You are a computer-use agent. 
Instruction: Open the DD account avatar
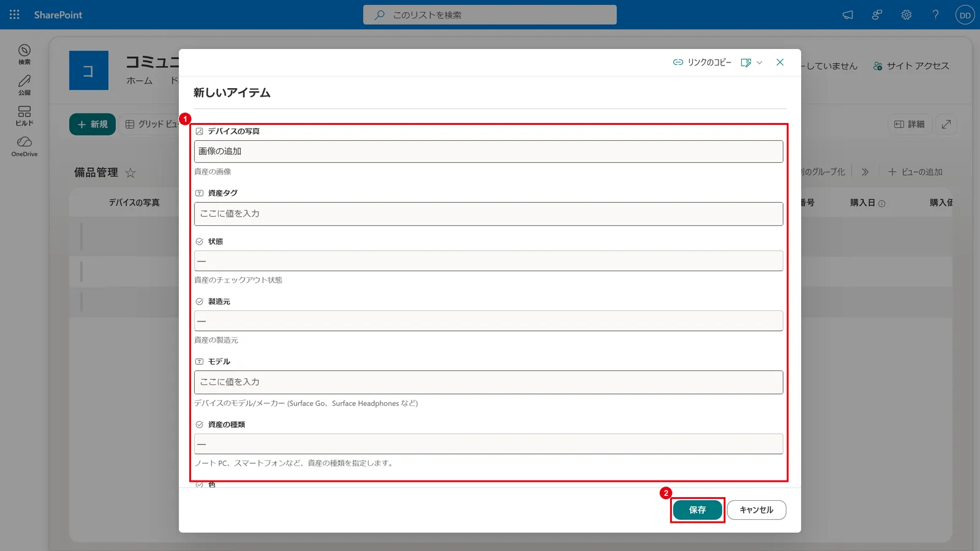[965, 15]
